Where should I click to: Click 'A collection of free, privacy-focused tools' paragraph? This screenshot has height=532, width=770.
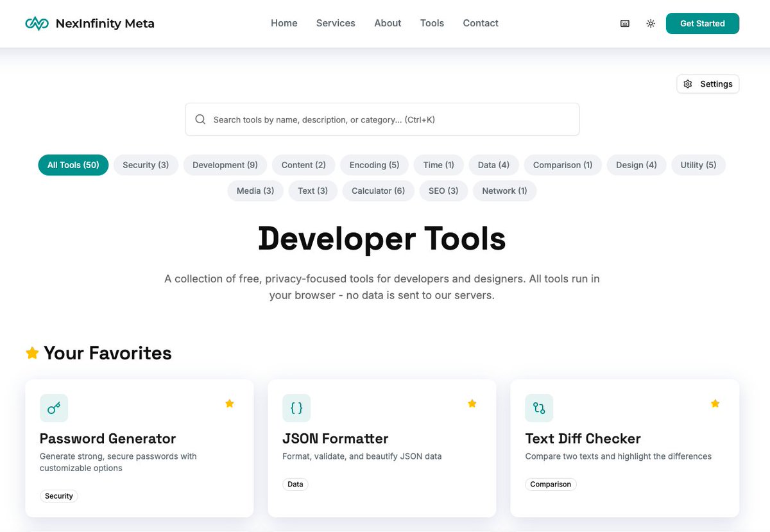(x=382, y=287)
